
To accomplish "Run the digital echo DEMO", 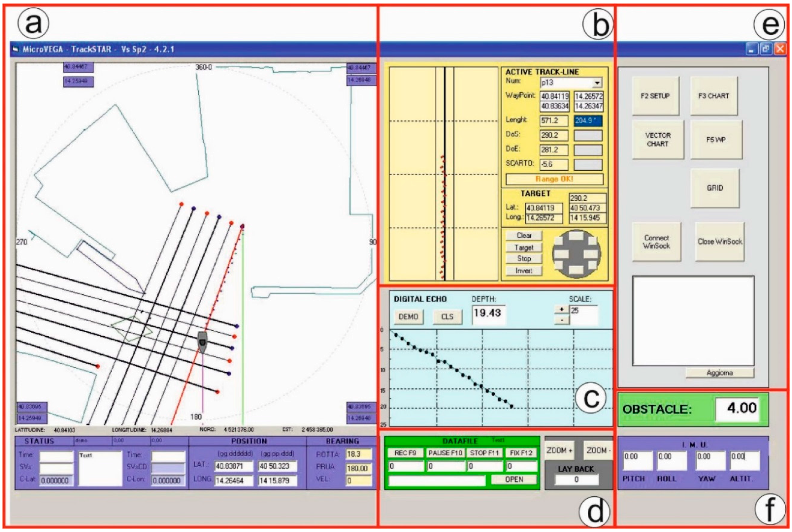I will [x=408, y=317].
